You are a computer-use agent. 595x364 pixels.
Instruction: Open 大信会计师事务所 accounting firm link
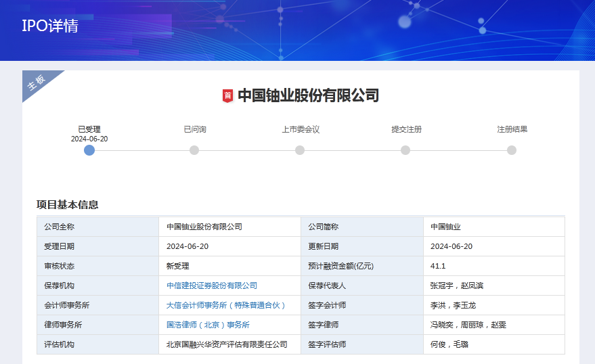click(226, 305)
